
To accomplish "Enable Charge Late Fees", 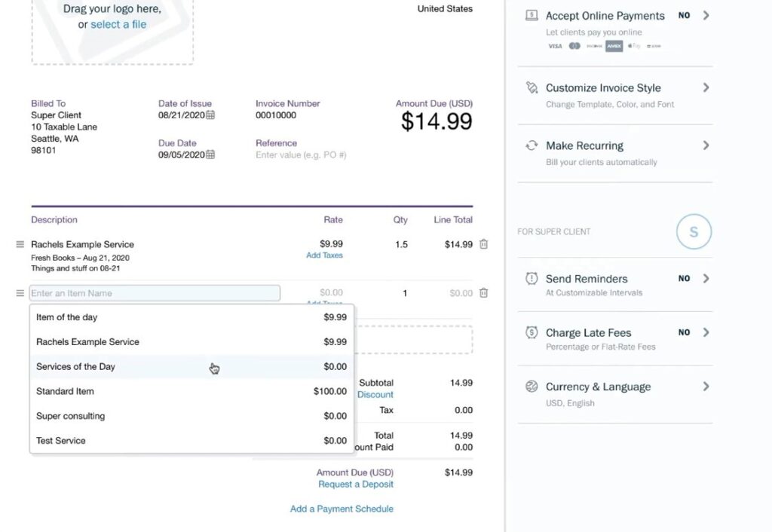I will point(684,332).
